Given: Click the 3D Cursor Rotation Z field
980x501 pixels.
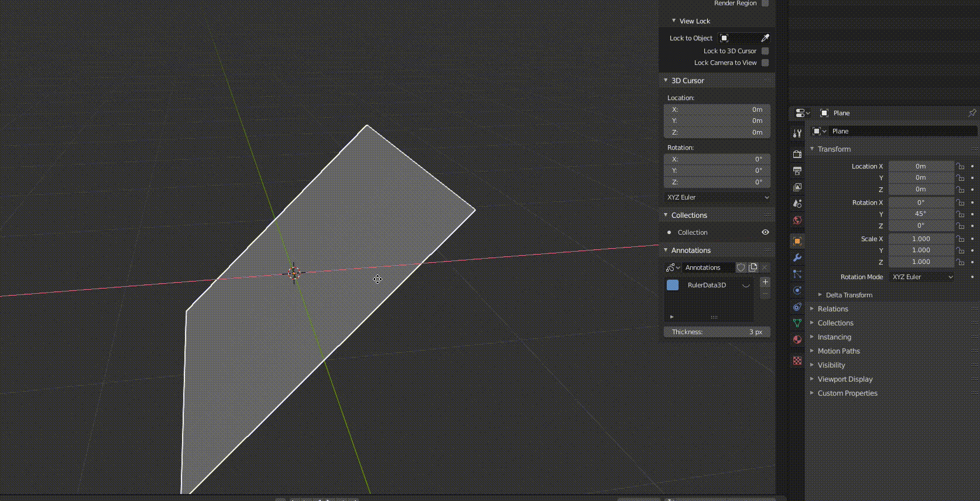Looking at the screenshot, I should coord(717,182).
